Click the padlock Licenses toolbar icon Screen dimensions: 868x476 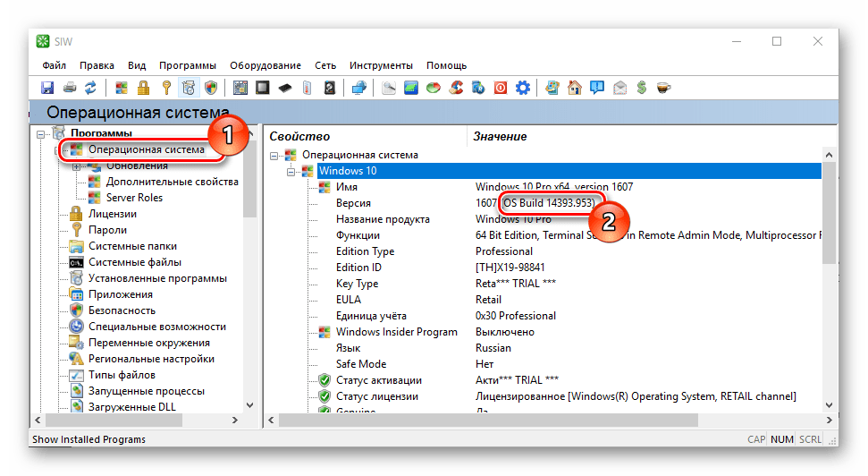tap(143, 88)
